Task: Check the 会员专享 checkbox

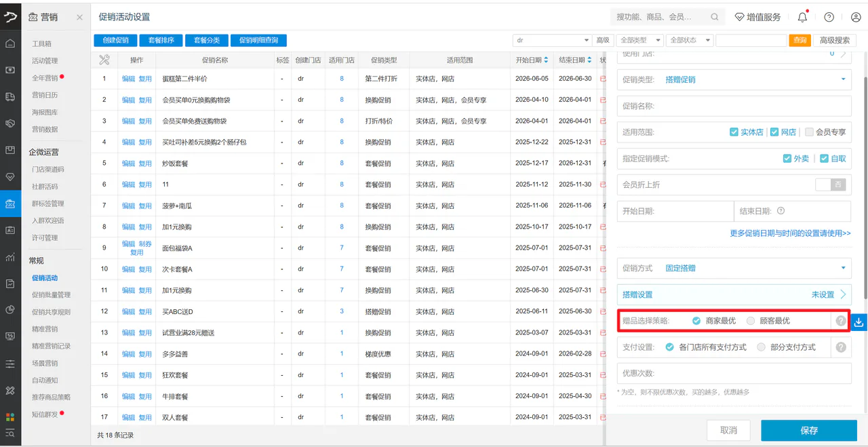Action: pos(809,132)
